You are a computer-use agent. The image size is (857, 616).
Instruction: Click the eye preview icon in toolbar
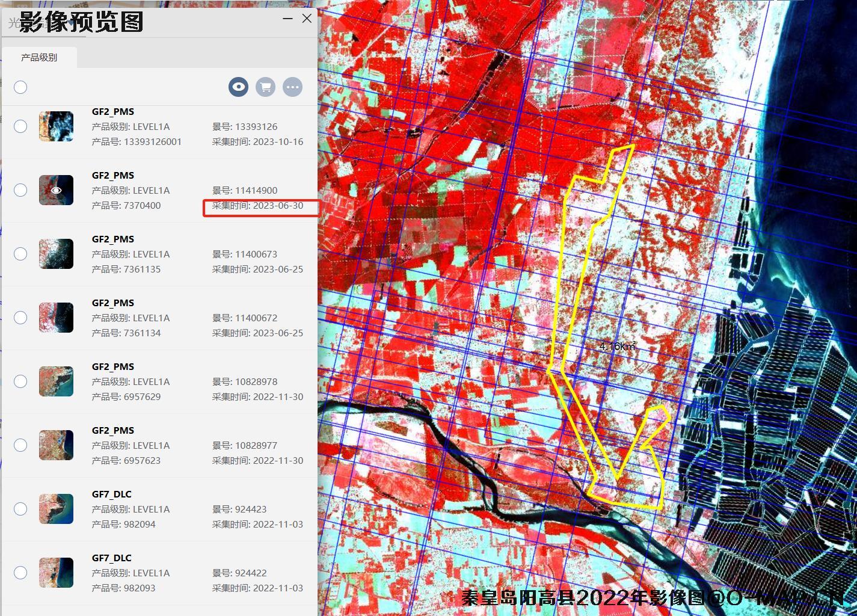click(x=239, y=87)
